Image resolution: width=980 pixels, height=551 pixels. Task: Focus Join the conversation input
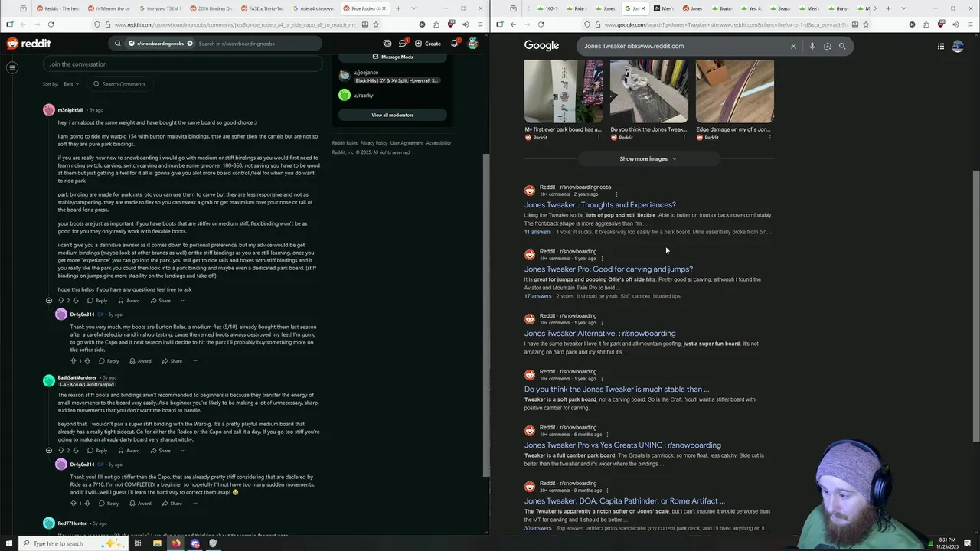182,64
